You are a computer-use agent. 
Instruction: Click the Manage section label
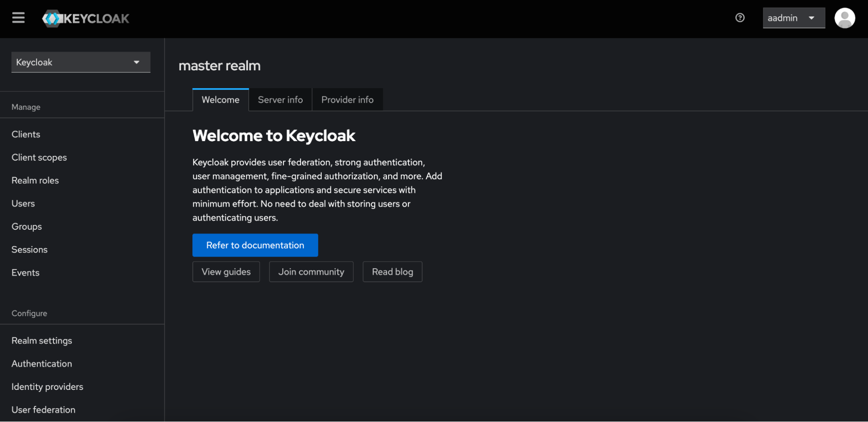[x=26, y=107]
